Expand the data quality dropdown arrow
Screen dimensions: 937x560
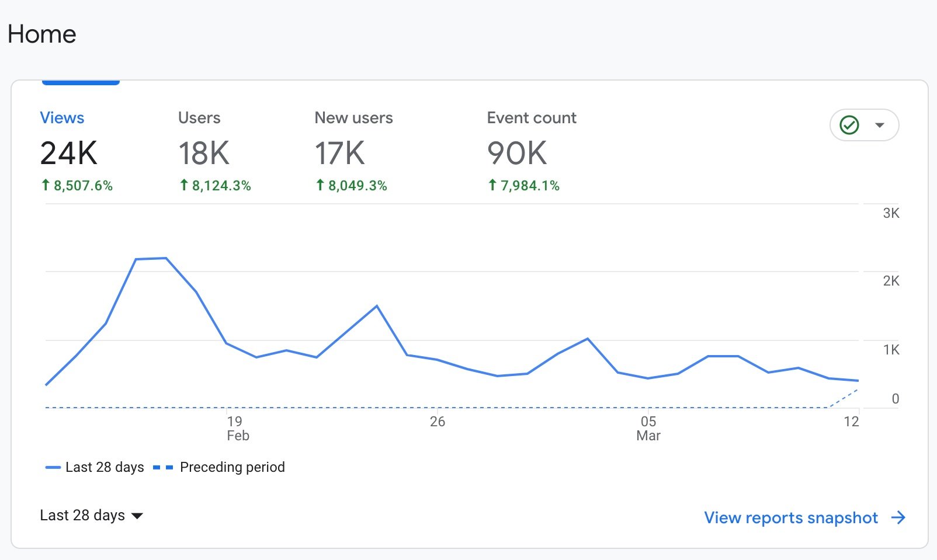coord(880,125)
